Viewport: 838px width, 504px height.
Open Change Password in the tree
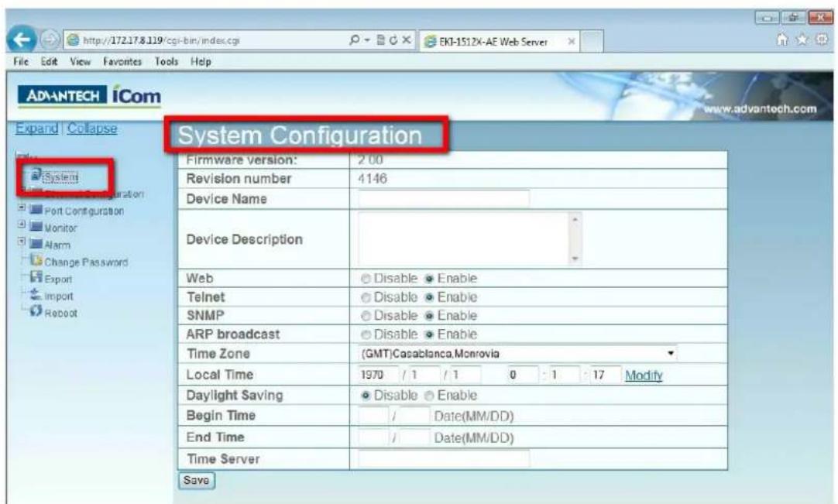[x=86, y=262]
